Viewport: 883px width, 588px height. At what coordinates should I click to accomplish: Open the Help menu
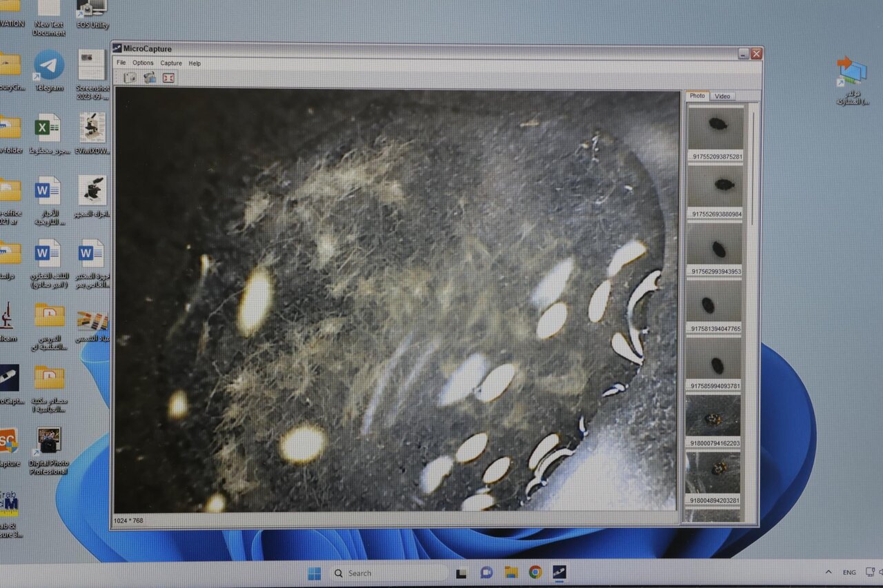coord(195,63)
